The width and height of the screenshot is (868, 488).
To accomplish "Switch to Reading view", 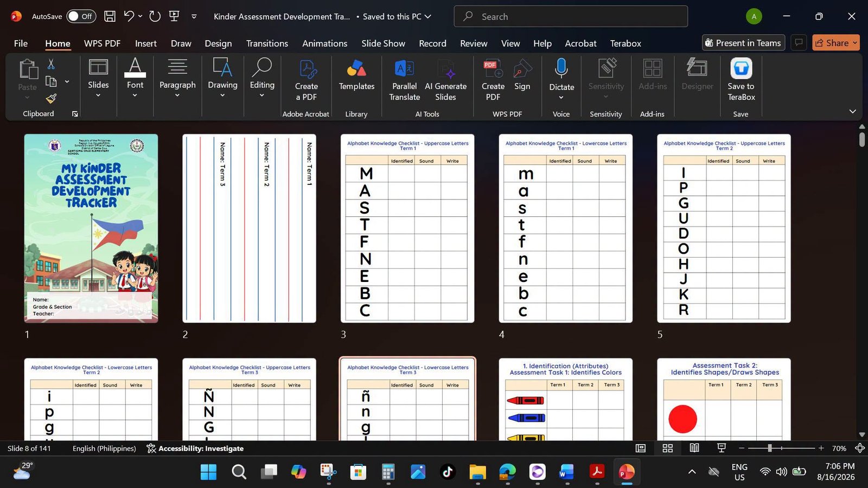I will [x=694, y=448].
